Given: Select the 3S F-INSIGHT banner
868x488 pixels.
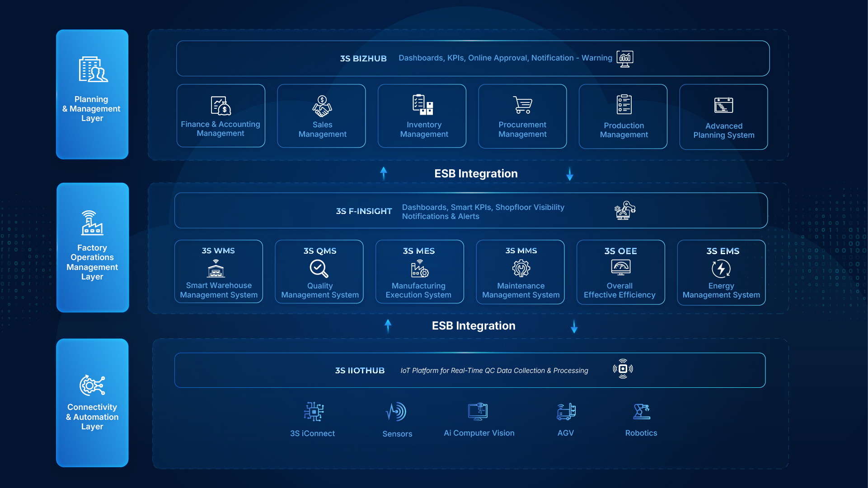Looking at the screenshot, I should tap(471, 210).
